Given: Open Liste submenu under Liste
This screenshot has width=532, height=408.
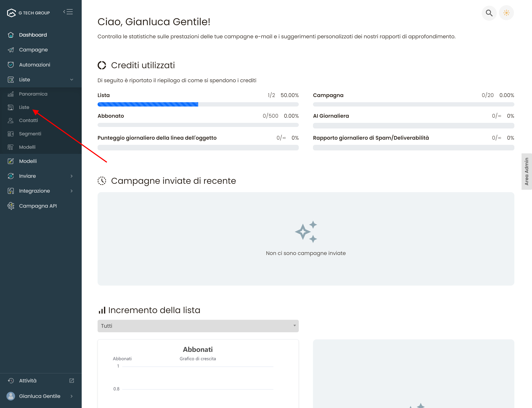Looking at the screenshot, I should (x=24, y=107).
